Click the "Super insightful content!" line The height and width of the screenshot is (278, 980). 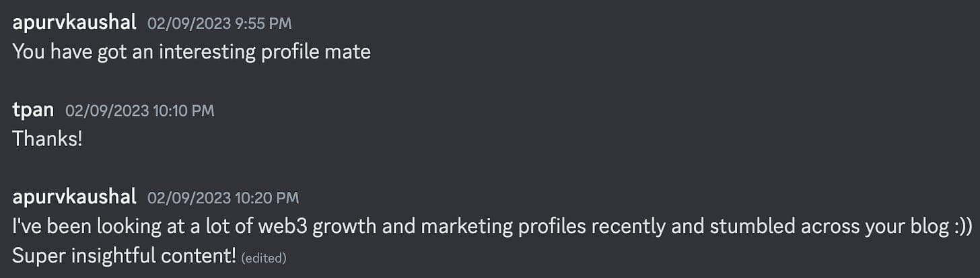tap(125, 255)
